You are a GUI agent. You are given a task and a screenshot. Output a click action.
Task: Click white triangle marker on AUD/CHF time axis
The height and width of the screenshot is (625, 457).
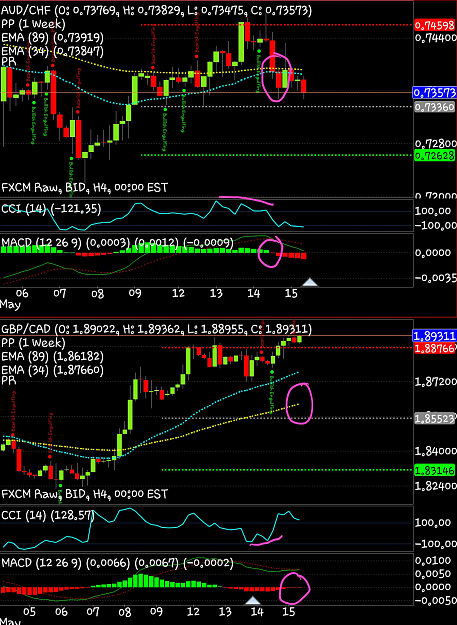coord(310,283)
